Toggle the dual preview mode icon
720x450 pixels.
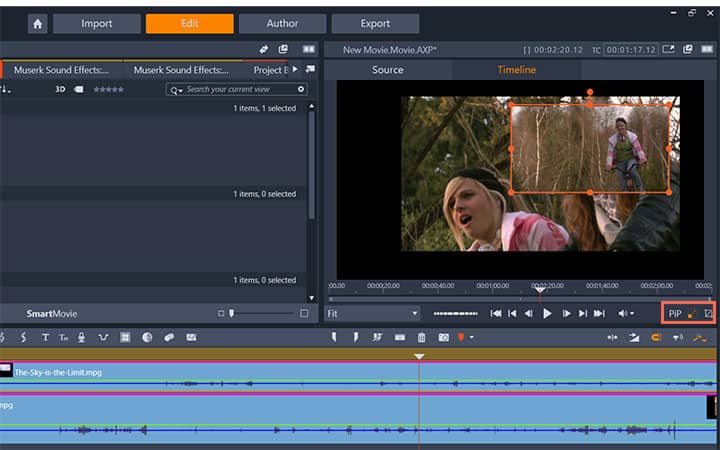(707, 49)
